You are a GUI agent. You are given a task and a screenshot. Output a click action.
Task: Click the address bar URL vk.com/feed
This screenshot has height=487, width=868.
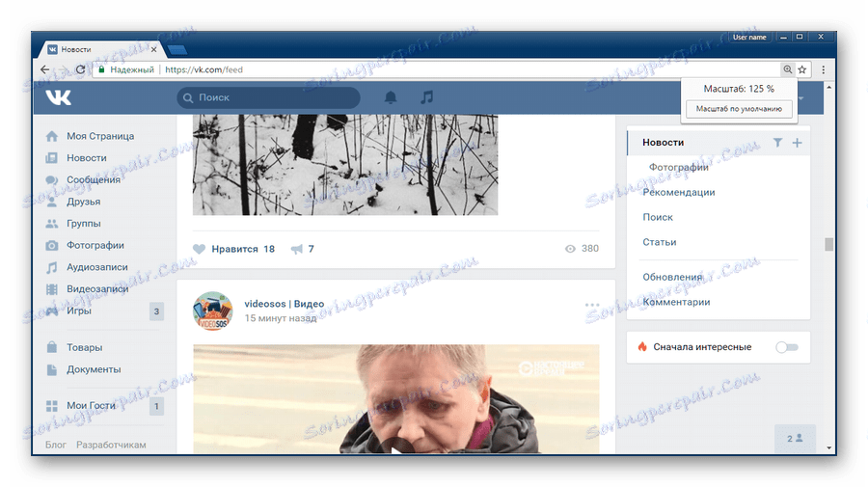pyautogui.click(x=203, y=69)
